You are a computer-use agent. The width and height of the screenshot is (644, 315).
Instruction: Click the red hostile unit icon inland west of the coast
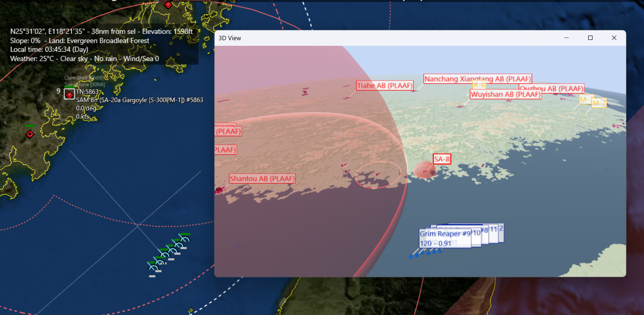(x=30, y=134)
